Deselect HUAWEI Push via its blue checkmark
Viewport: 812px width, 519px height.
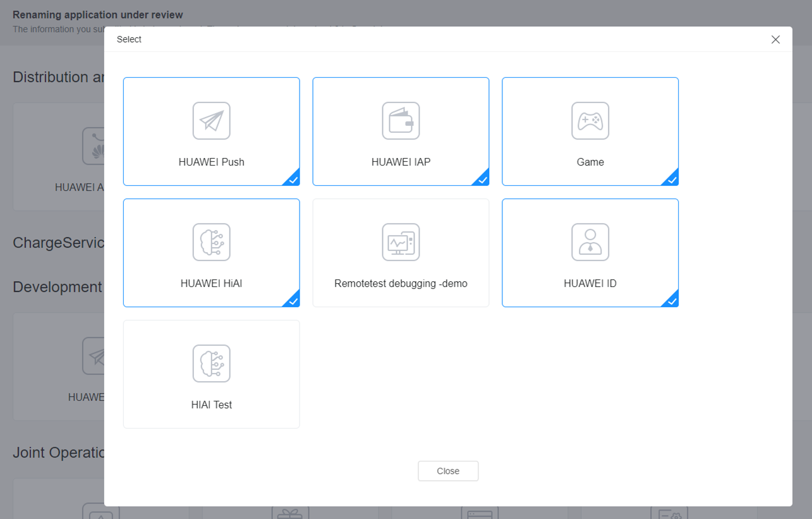pyautogui.click(x=293, y=179)
